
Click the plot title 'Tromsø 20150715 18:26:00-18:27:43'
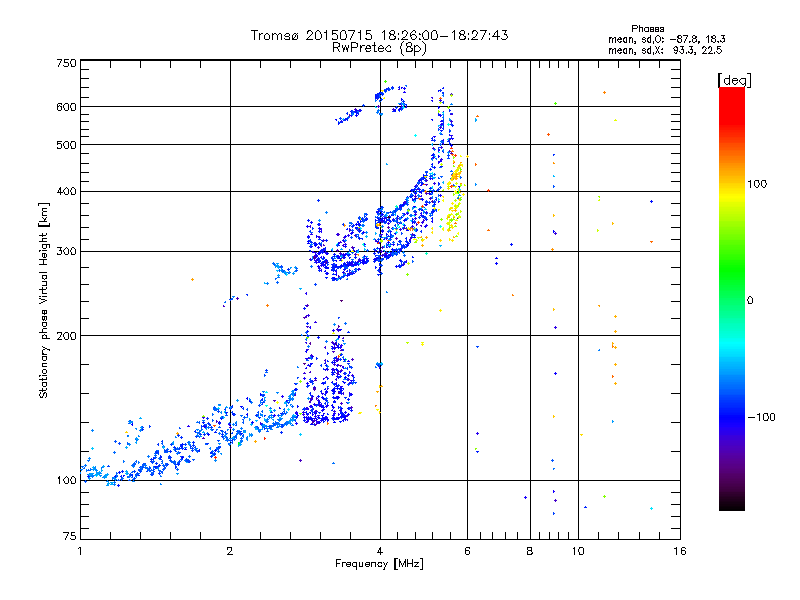(x=379, y=35)
